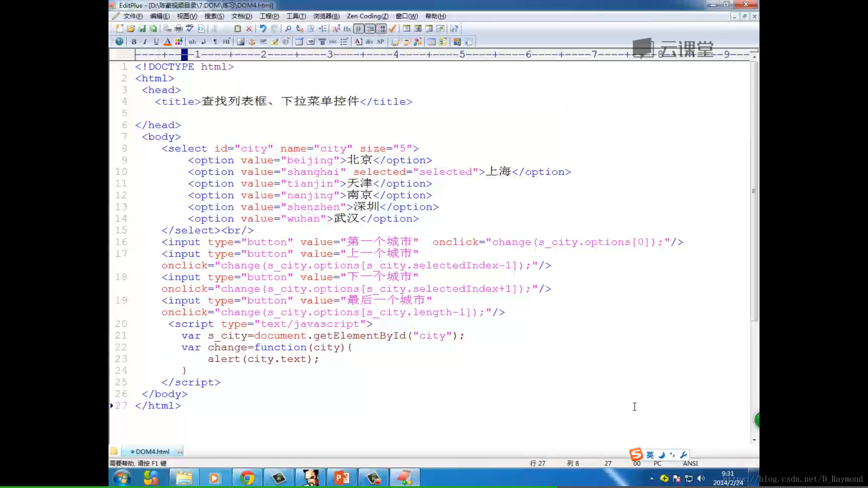Toggle line numbers display
Image resolution: width=868 pixels, height=488 pixels.
pyautogui.click(x=382, y=28)
